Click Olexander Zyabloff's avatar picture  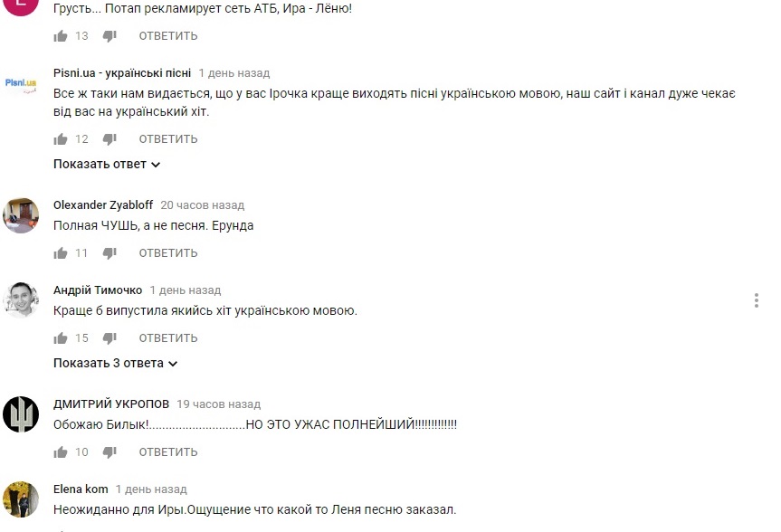[x=21, y=215]
